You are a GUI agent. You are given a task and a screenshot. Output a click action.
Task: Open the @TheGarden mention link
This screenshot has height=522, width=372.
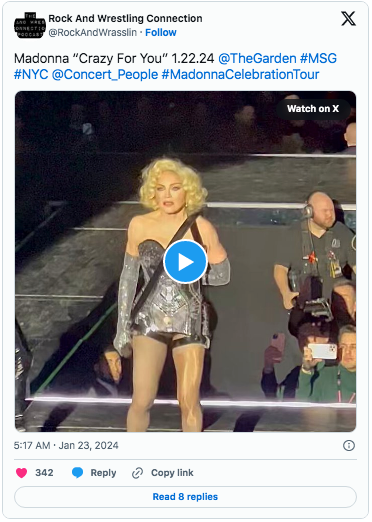click(257, 58)
